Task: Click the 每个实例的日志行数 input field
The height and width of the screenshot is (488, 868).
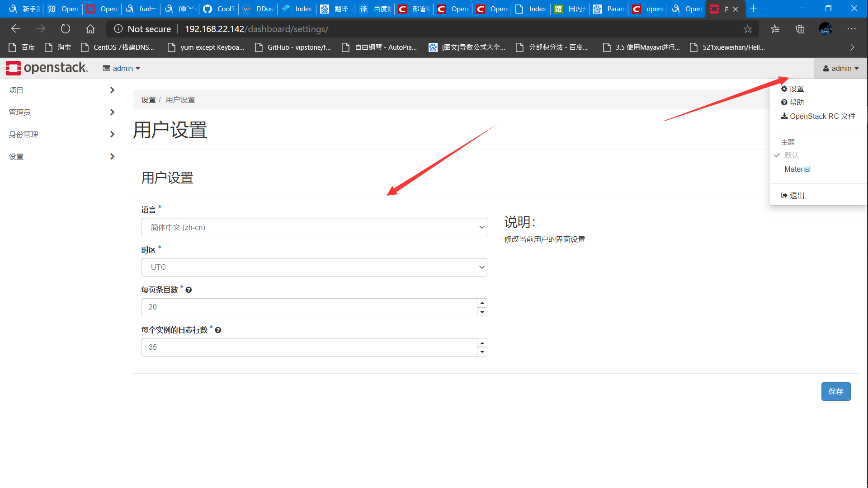Action: (307, 347)
